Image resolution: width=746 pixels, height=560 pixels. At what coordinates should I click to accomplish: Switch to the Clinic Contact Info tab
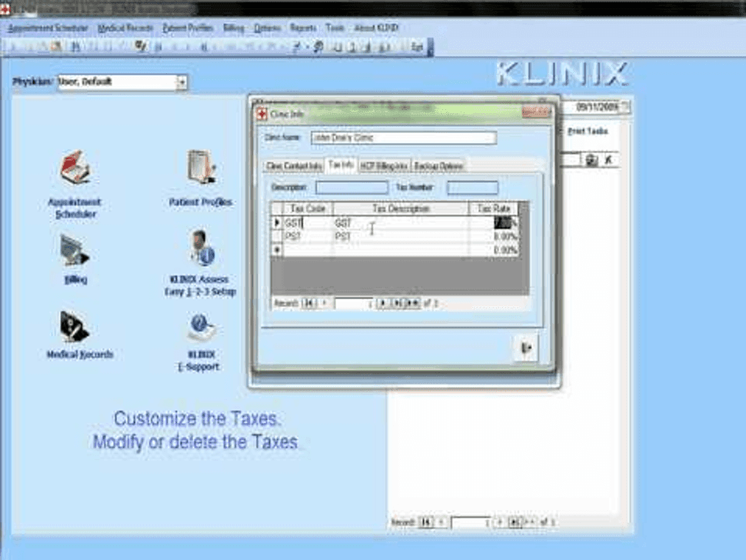point(294,166)
